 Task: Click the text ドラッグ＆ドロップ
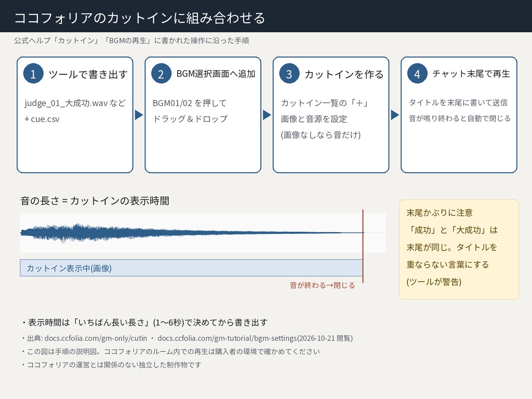(190, 119)
